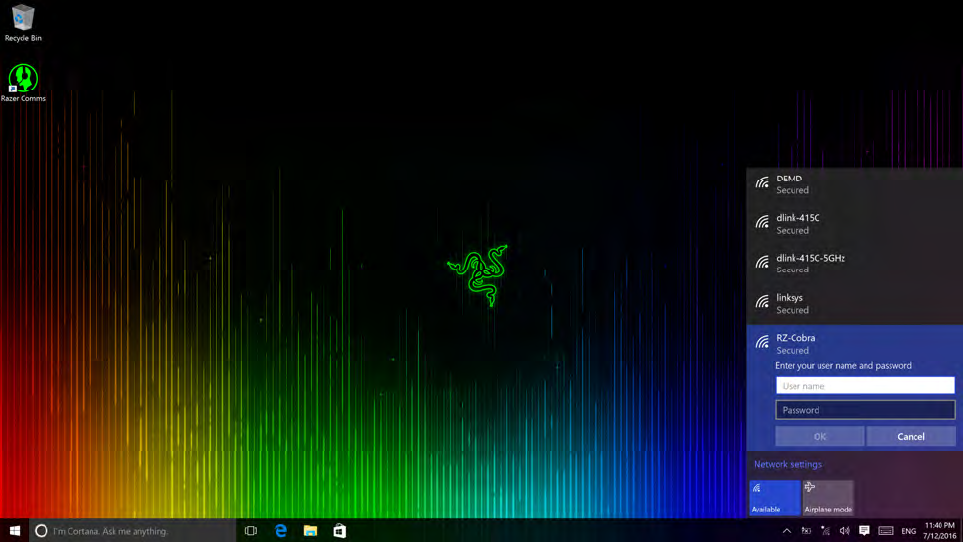963x542 pixels.
Task: Toggle Airplane mode tile
Action: (x=828, y=497)
